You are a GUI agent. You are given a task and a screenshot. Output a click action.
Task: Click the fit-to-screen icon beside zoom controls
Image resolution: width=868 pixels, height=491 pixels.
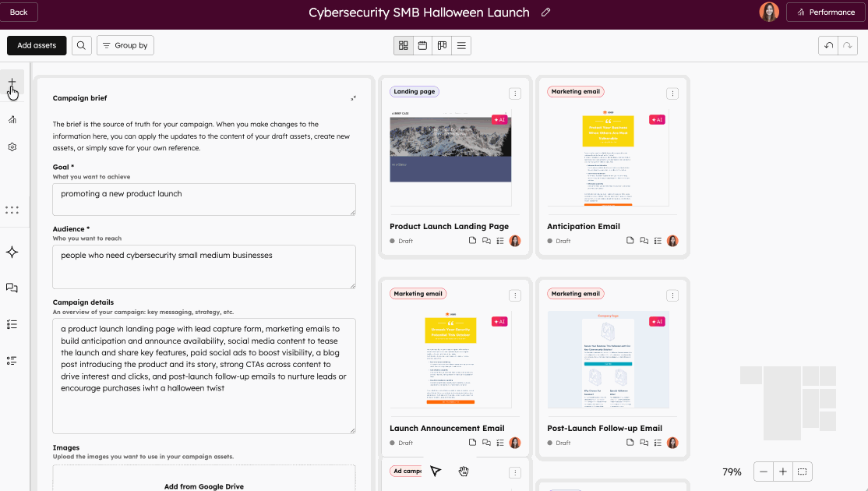tap(803, 472)
